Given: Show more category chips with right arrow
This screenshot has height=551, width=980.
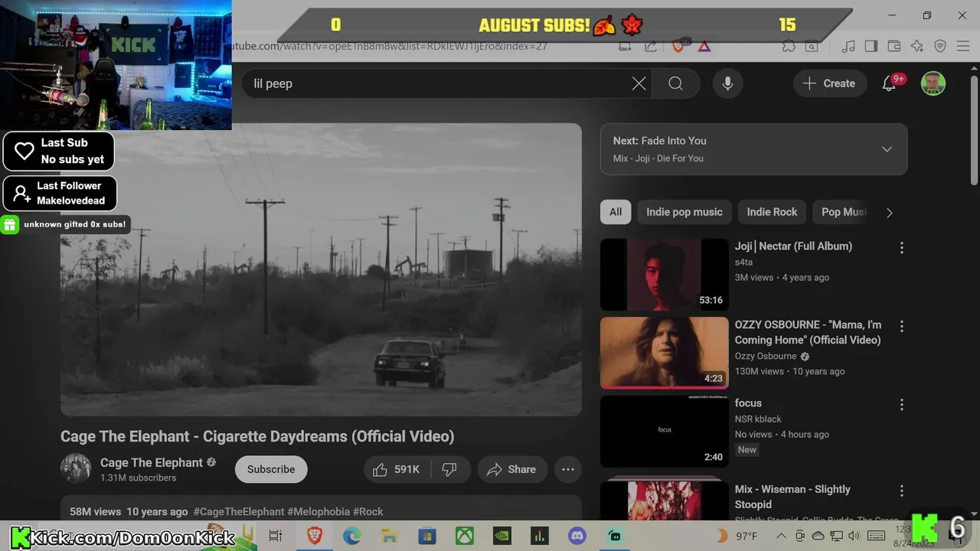Looking at the screenshot, I should coord(889,213).
